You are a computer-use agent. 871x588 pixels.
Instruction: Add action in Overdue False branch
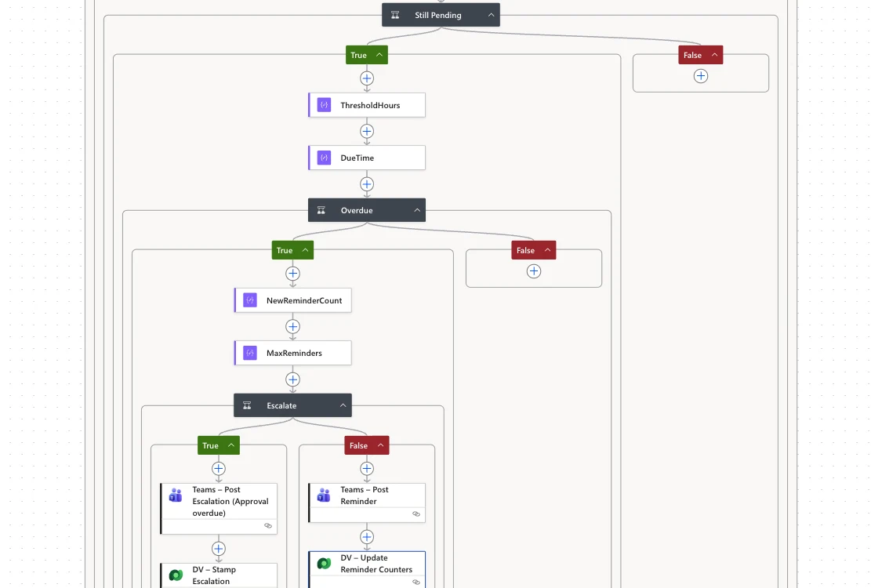534,271
